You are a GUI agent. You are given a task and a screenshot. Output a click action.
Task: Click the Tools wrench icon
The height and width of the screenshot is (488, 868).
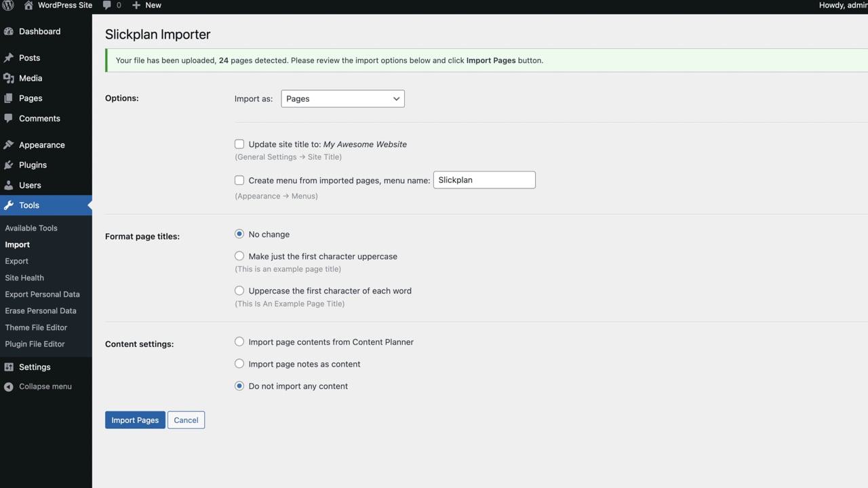pos(9,205)
